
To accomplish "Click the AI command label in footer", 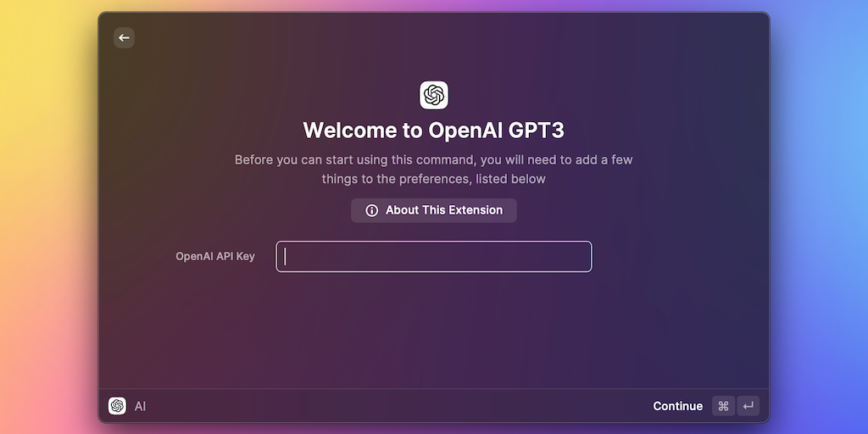I will click(x=141, y=406).
